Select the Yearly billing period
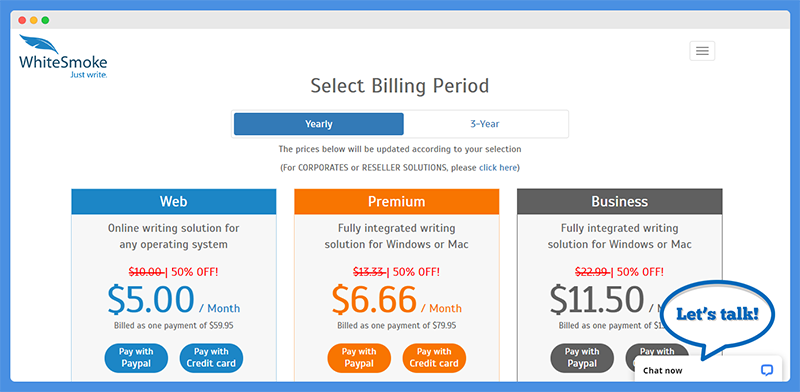Viewport: 800px width, 392px height. coord(318,124)
